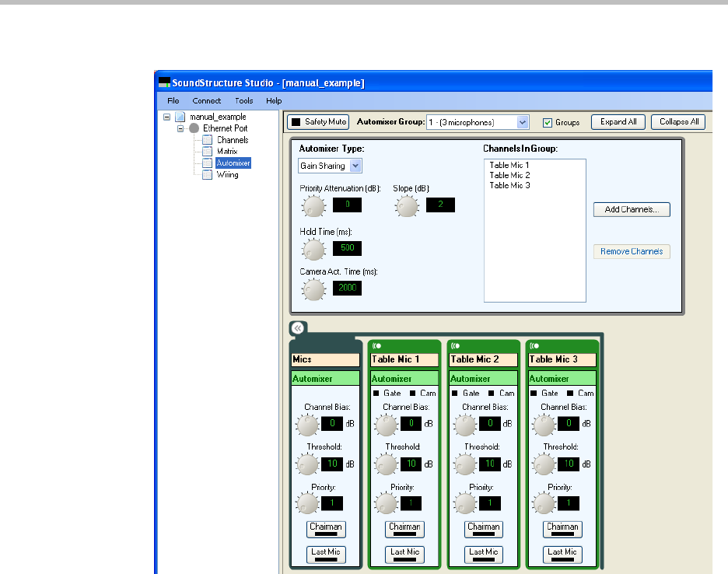Open the Automixer Group dropdown
The height and width of the screenshot is (574, 728).
523,122
